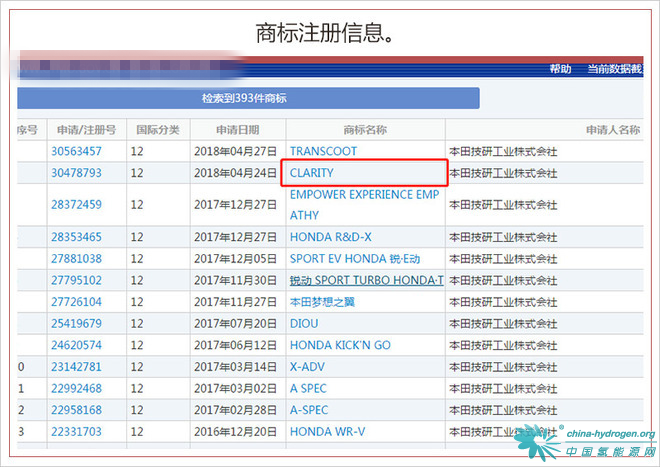Open the HONDA WR-V trademark link
The width and height of the screenshot is (660, 467).
tap(327, 432)
